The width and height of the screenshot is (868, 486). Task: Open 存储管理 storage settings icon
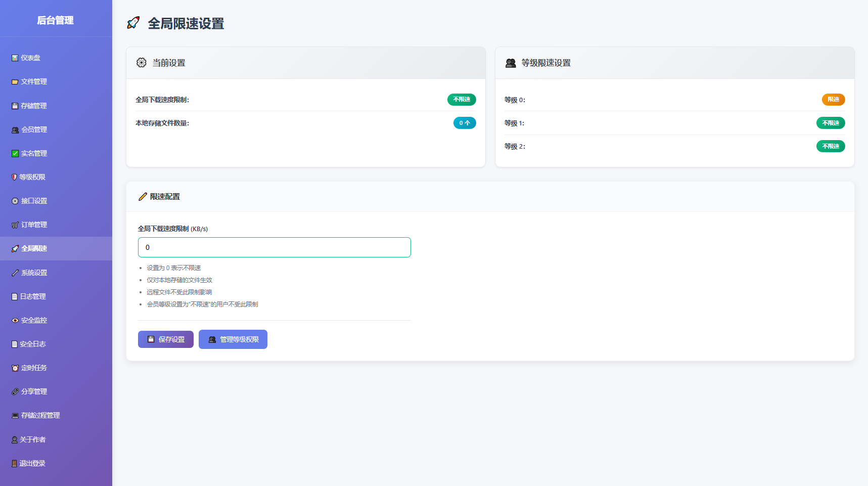pyautogui.click(x=15, y=106)
